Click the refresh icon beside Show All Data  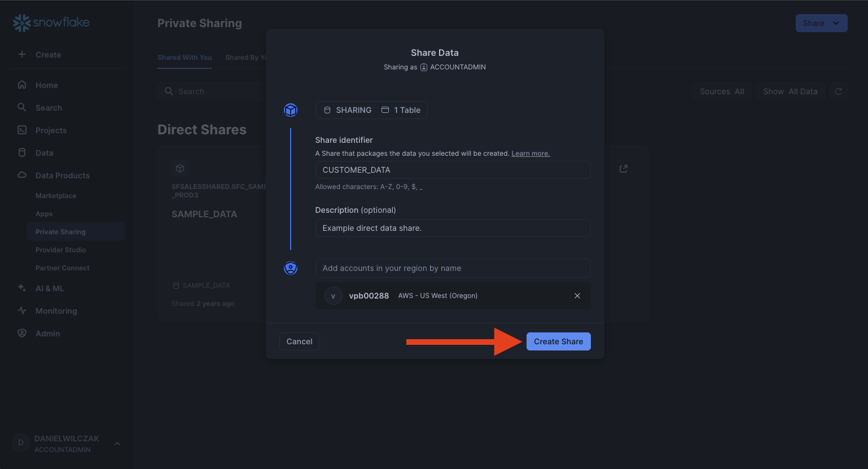(x=838, y=91)
